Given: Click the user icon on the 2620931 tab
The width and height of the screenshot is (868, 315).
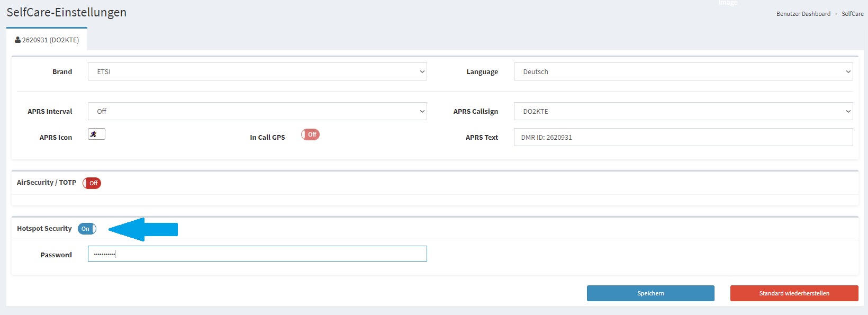Looking at the screenshot, I should tap(17, 40).
